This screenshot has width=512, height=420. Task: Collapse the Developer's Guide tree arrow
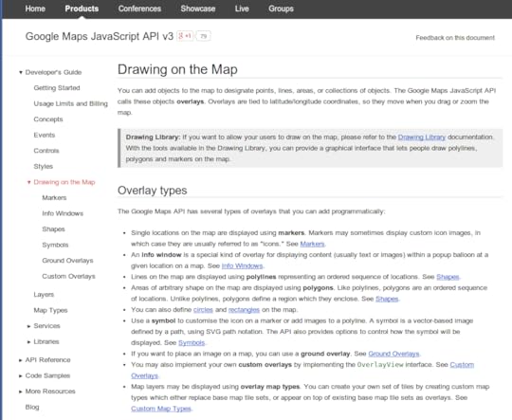[x=21, y=72]
